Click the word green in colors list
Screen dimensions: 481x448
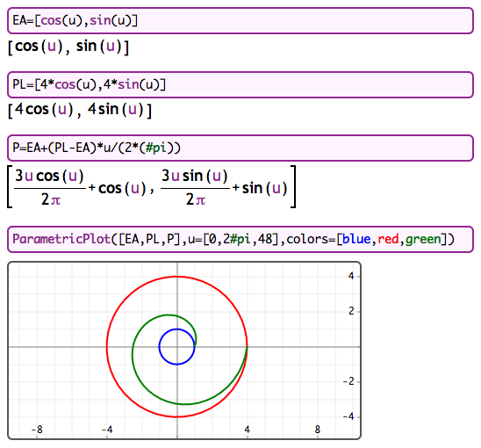click(x=423, y=239)
